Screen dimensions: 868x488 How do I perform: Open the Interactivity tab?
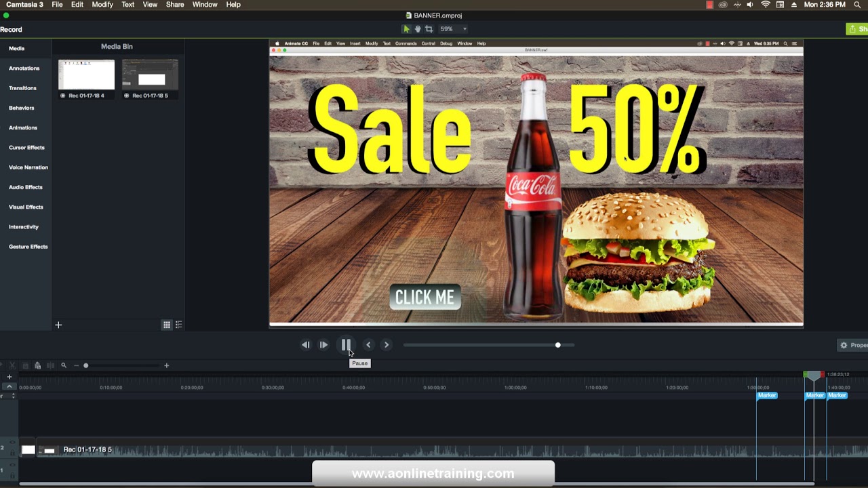coord(24,227)
